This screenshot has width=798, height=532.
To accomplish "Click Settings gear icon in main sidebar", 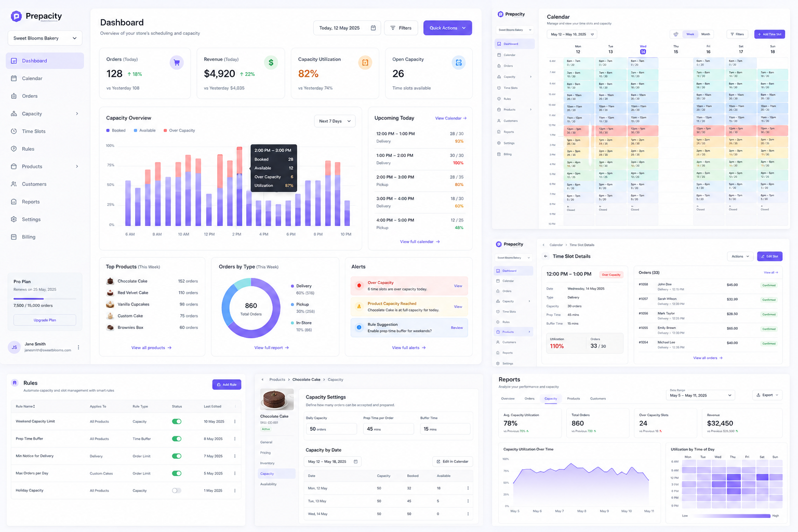I will pyautogui.click(x=14, y=219).
